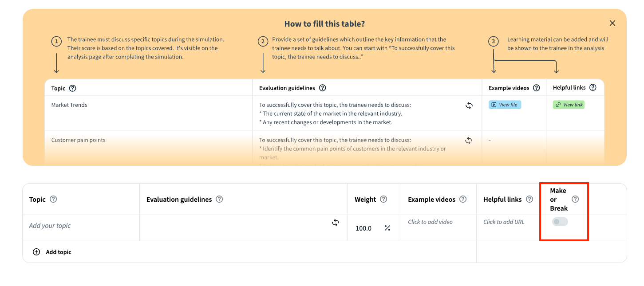
Task: Click regenerate icon in the Customer pain points row
Action: coord(469,141)
